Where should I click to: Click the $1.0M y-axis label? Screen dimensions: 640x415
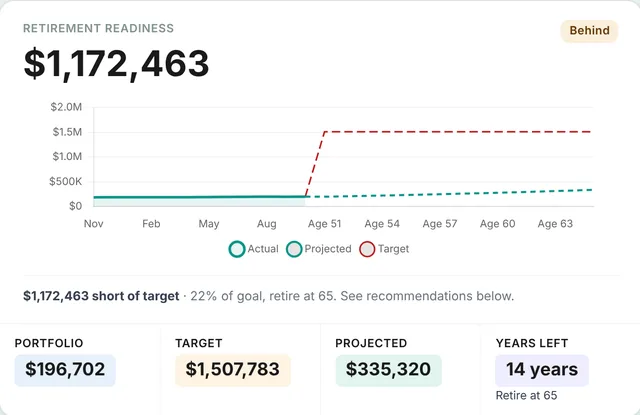click(67, 156)
